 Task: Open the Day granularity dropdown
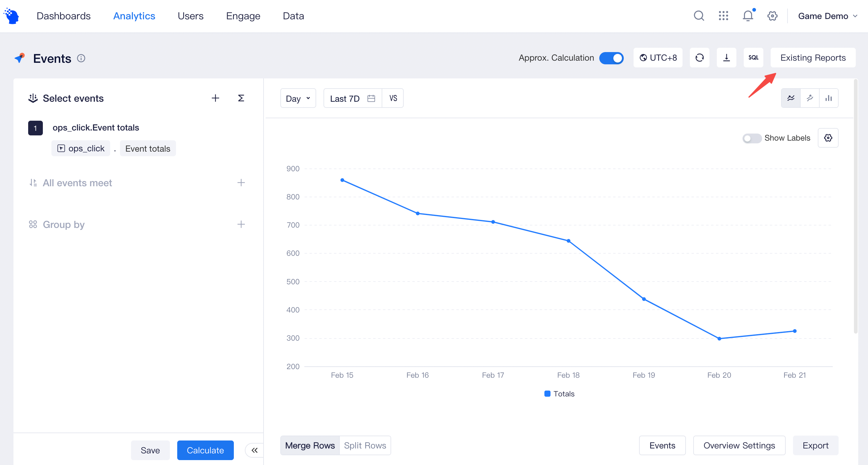click(x=298, y=98)
